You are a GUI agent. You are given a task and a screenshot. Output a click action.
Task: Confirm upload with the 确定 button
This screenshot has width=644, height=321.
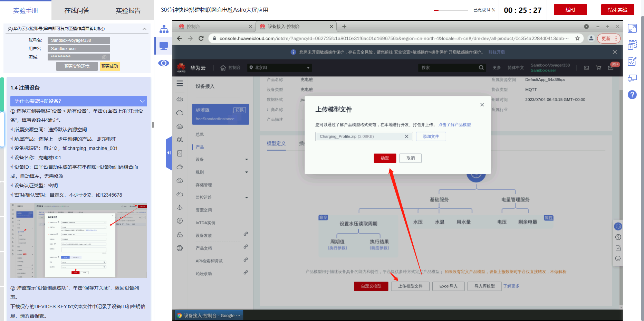pyautogui.click(x=385, y=158)
